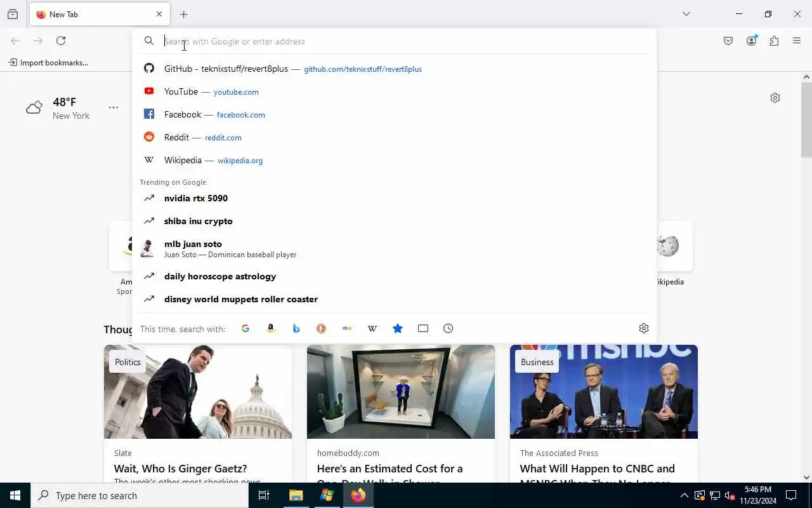This screenshot has width=812, height=508.
Task: Show hidden system tray icons
Action: (x=684, y=496)
